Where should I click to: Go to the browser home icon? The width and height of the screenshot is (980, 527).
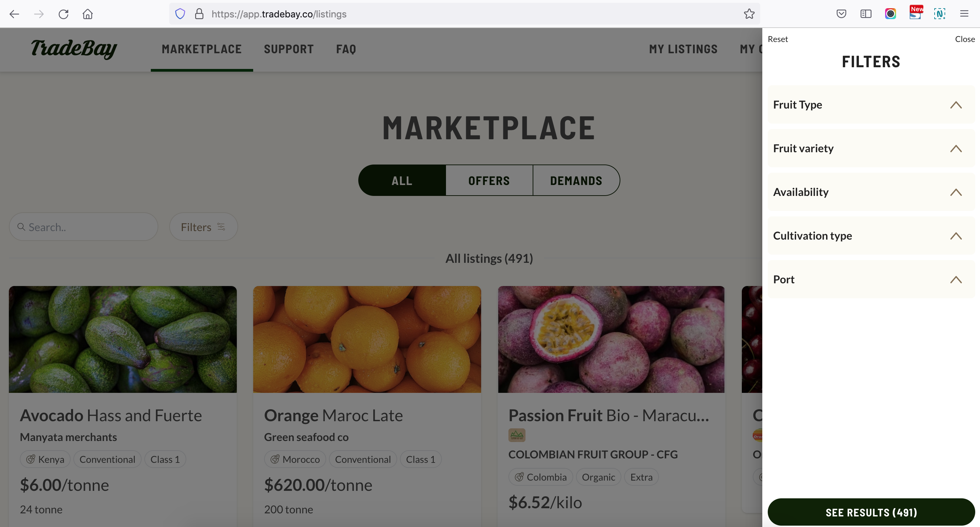pyautogui.click(x=87, y=14)
